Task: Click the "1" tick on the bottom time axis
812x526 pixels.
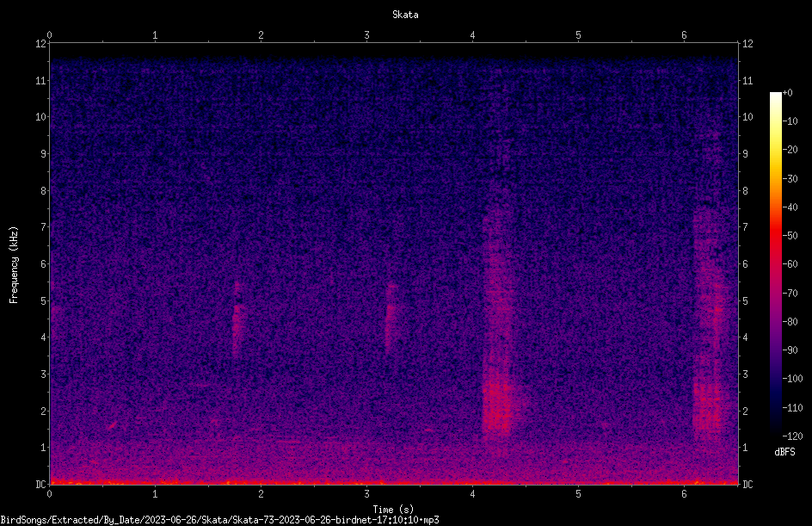Action: (x=155, y=494)
